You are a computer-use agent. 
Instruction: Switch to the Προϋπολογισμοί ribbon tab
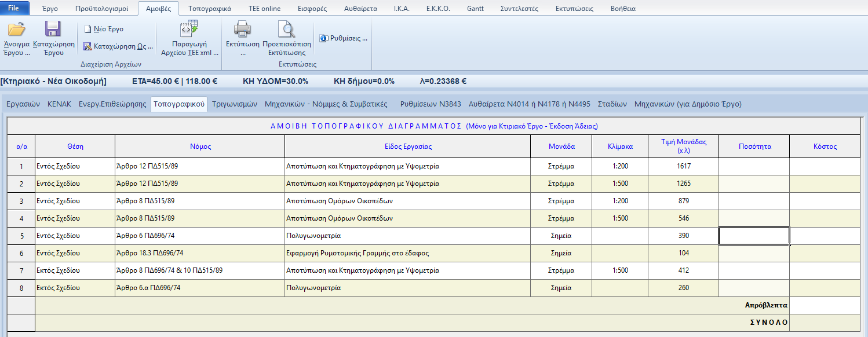pyautogui.click(x=101, y=9)
